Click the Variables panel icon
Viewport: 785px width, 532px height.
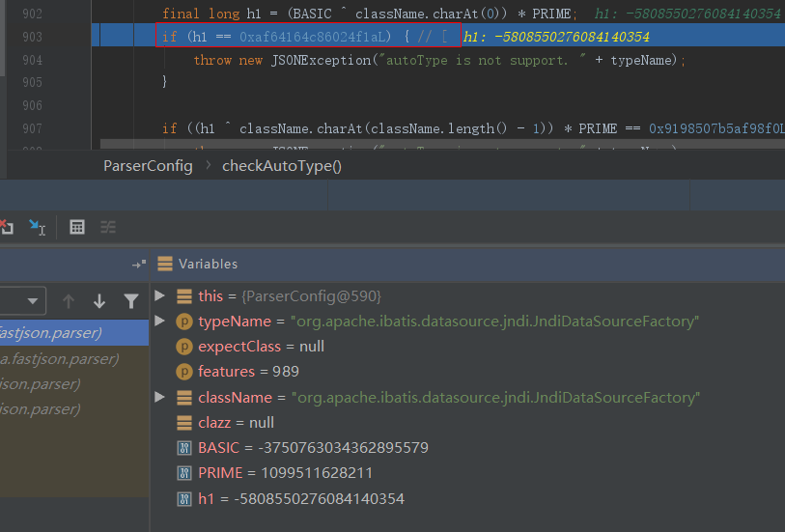click(165, 264)
